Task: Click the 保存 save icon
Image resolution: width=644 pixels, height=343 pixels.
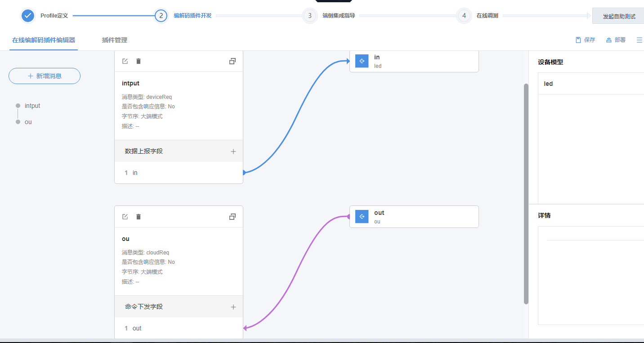Action: click(578, 40)
